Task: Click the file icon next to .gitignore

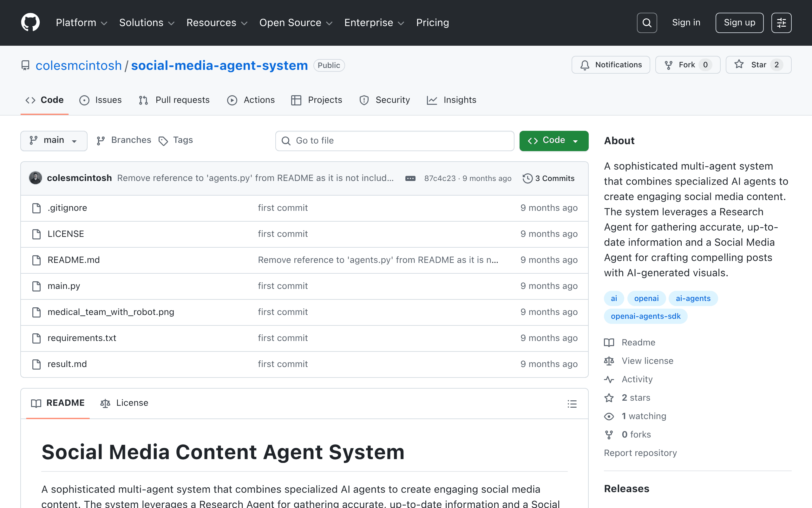Action: point(36,208)
